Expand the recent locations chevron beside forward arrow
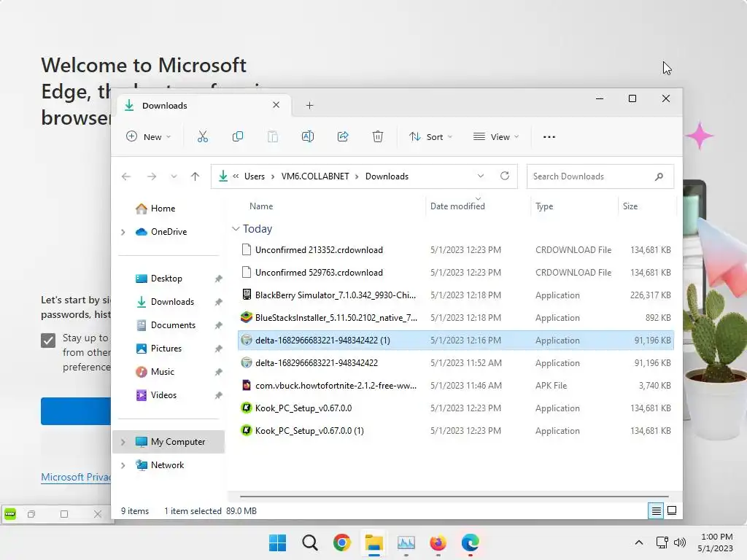The image size is (747, 560). [x=174, y=176]
